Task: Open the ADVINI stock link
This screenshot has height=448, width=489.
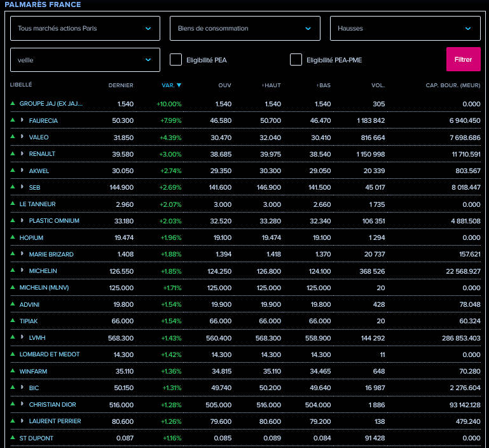Action: pos(29,304)
